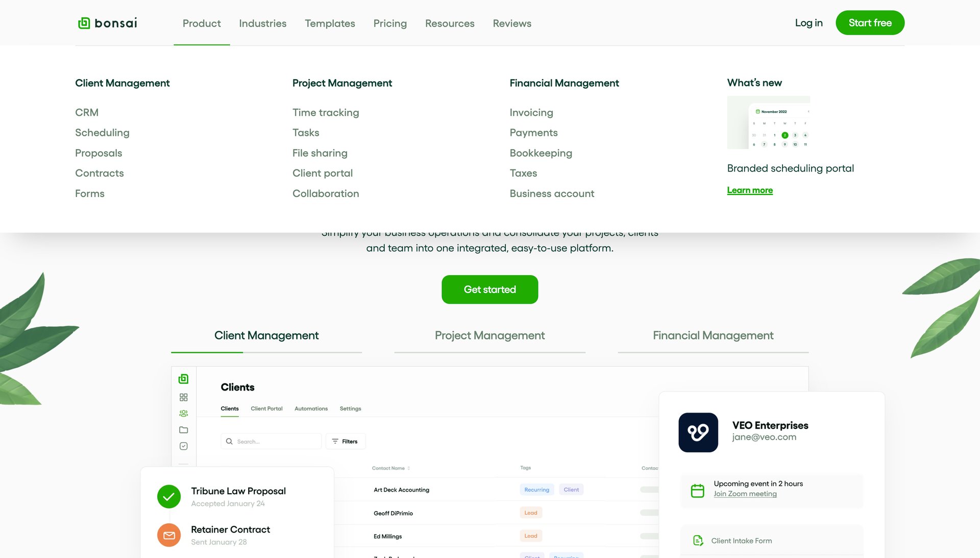Open the Automations tab
The height and width of the screenshot is (558, 980).
click(x=311, y=408)
